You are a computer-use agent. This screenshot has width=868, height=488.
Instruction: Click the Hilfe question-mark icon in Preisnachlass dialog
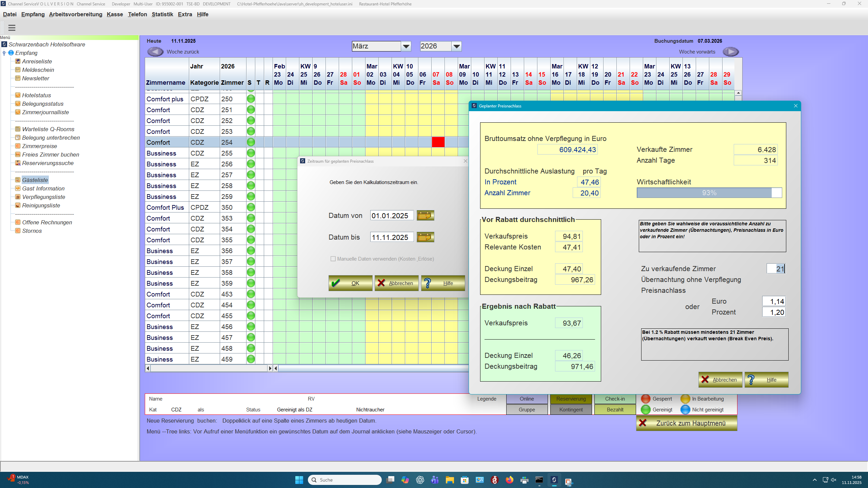coord(751,380)
